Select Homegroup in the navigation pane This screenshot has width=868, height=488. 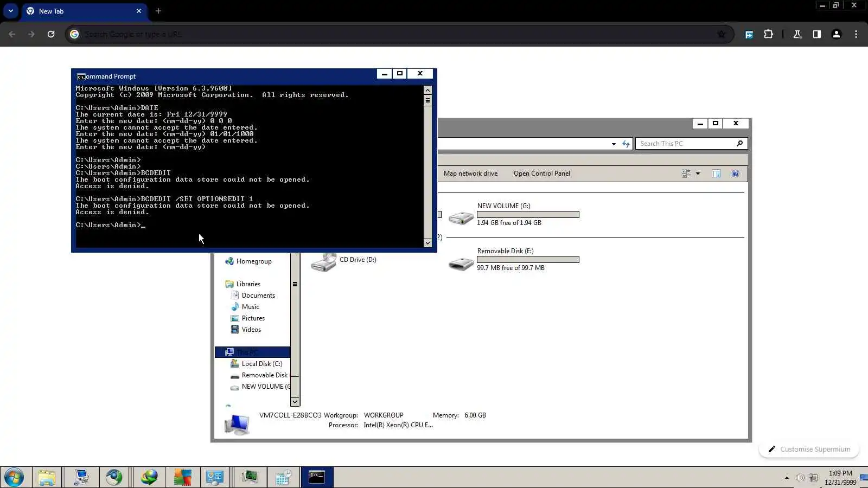point(248,261)
